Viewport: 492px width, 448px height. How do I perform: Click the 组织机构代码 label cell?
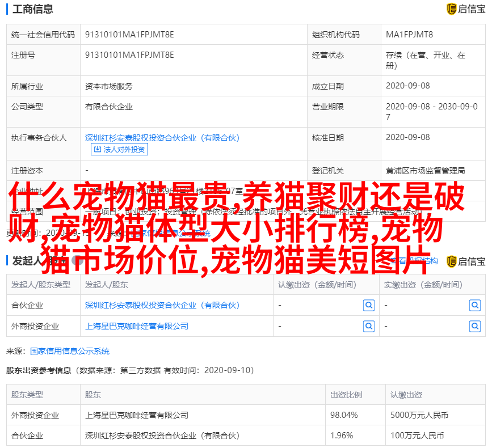click(344, 35)
